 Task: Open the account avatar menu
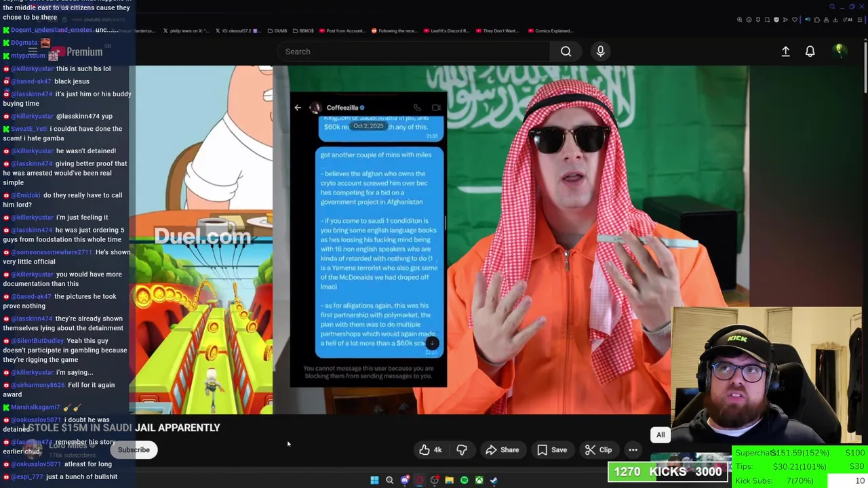(x=839, y=51)
